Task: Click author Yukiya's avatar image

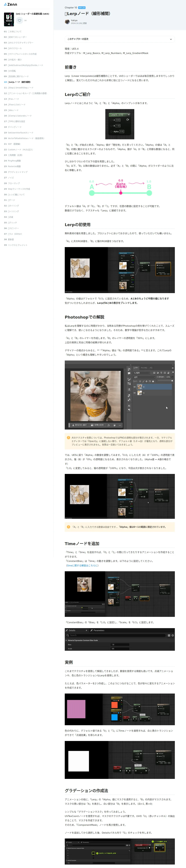Action: [67, 22]
